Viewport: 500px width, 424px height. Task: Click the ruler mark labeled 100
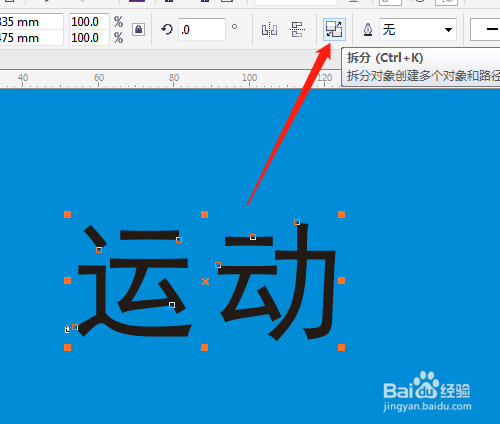[249, 78]
